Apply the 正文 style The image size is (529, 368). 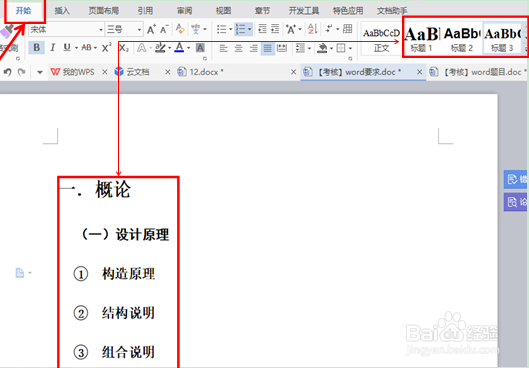tap(381, 40)
